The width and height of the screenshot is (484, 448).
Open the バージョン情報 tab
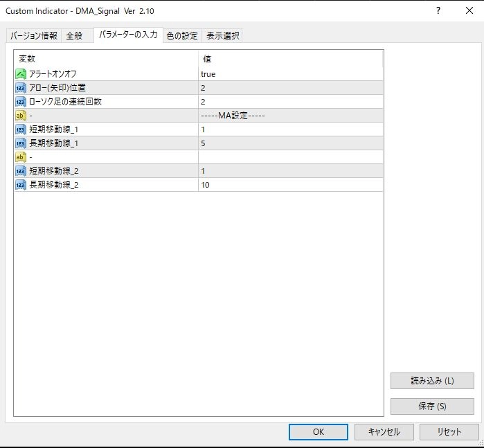point(34,35)
